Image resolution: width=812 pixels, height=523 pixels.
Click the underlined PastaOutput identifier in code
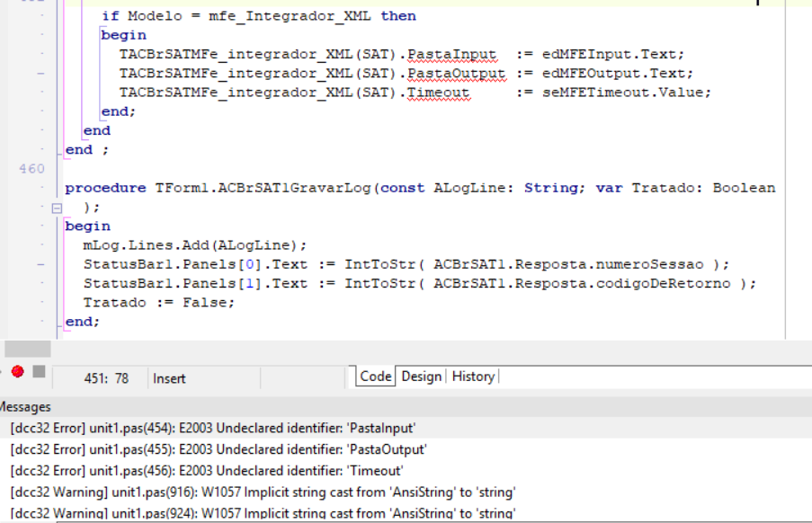456,74
